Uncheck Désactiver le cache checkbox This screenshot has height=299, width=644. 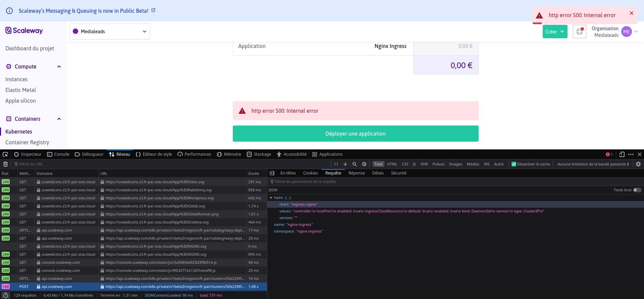tap(514, 164)
